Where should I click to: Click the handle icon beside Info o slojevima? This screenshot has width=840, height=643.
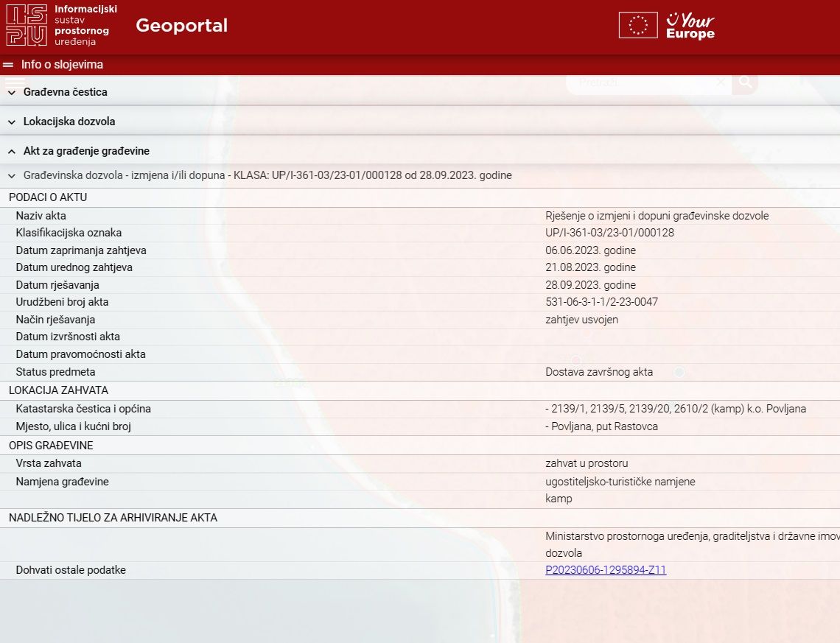click(x=9, y=65)
